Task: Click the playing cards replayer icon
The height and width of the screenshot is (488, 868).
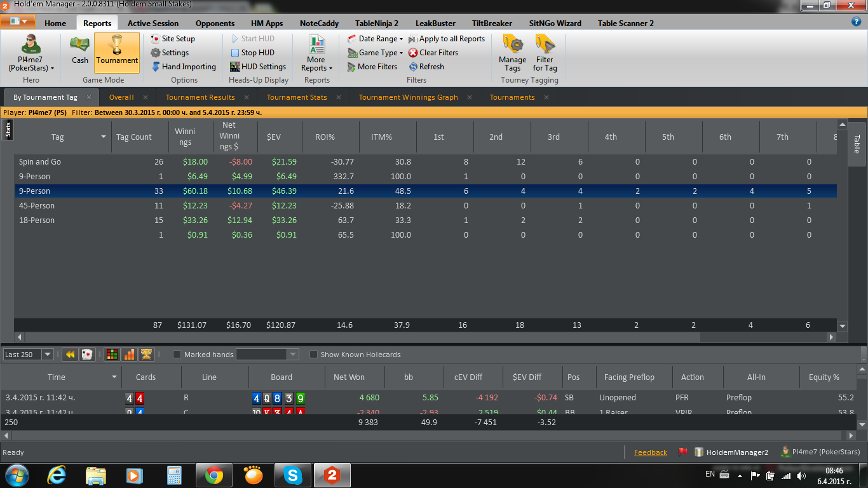Action: coord(87,355)
